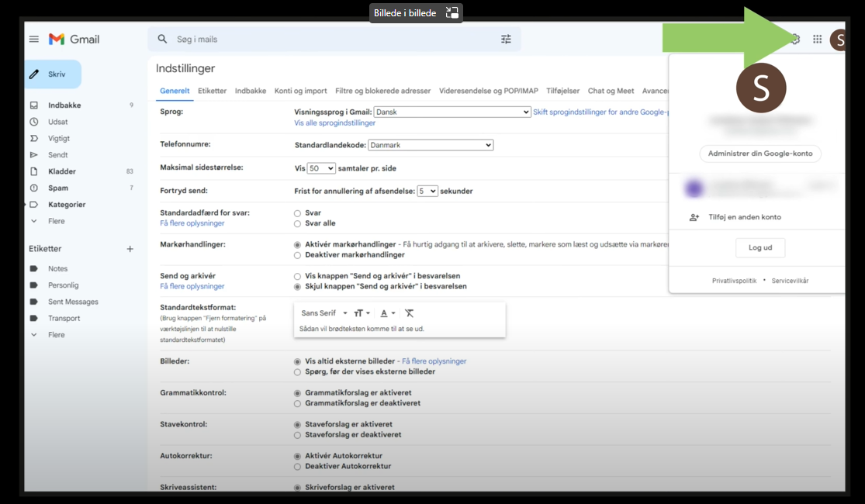865x504 pixels.
Task: Add a new label with plus icon
Action: [130, 249]
